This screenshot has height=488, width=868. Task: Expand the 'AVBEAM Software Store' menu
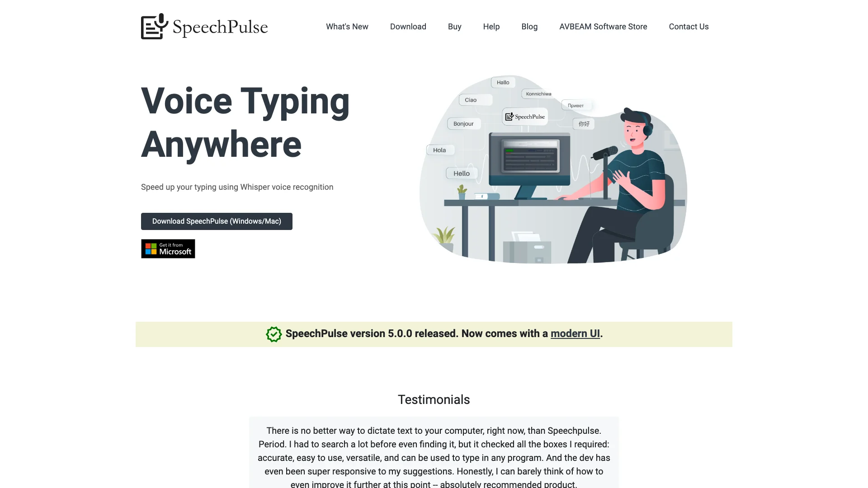click(603, 26)
